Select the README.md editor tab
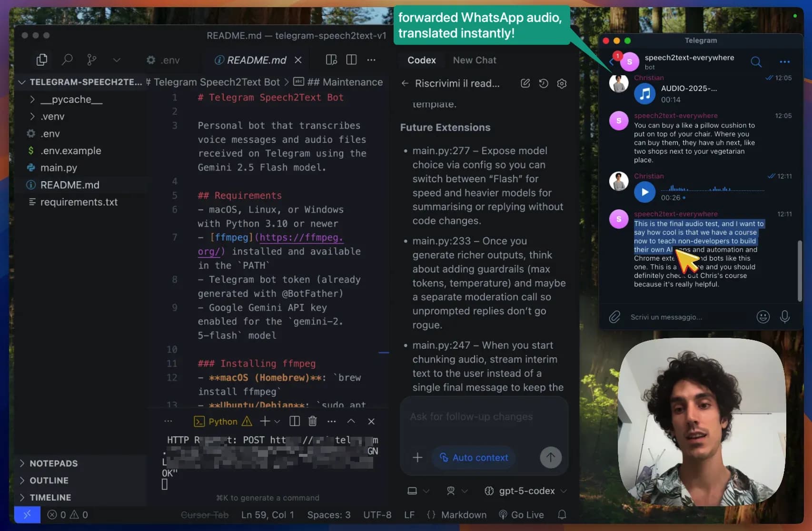Image resolution: width=812 pixels, height=531 pixels. 256,60
